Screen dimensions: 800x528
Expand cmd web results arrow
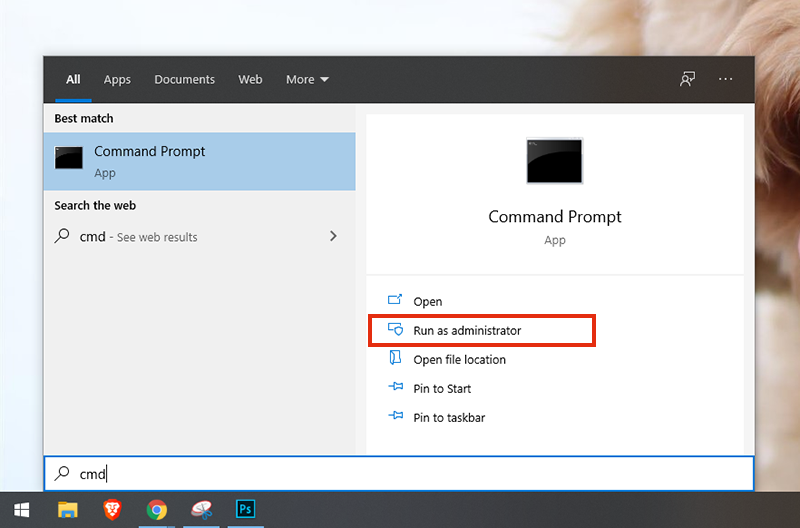click(x=333, y=236)
